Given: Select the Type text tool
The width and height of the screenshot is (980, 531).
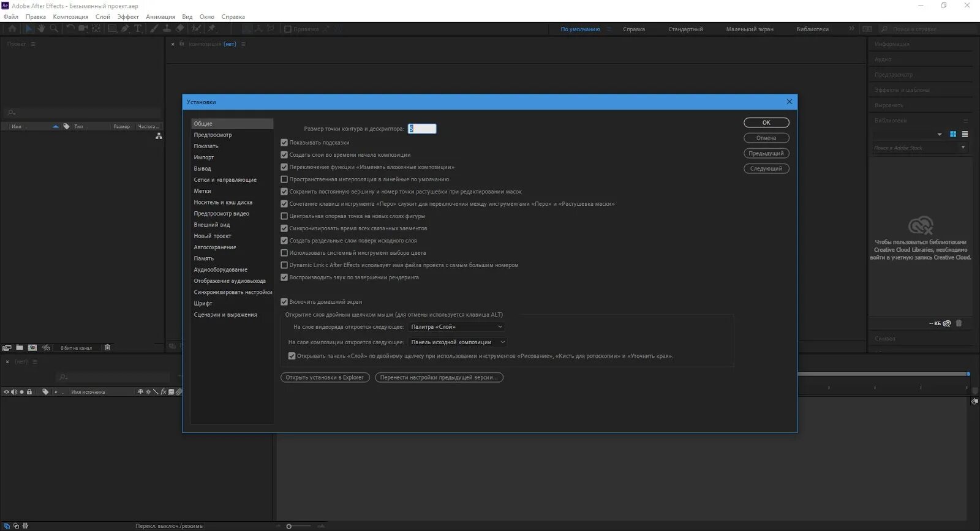Looking at the screenshot, I should (138, 29).
